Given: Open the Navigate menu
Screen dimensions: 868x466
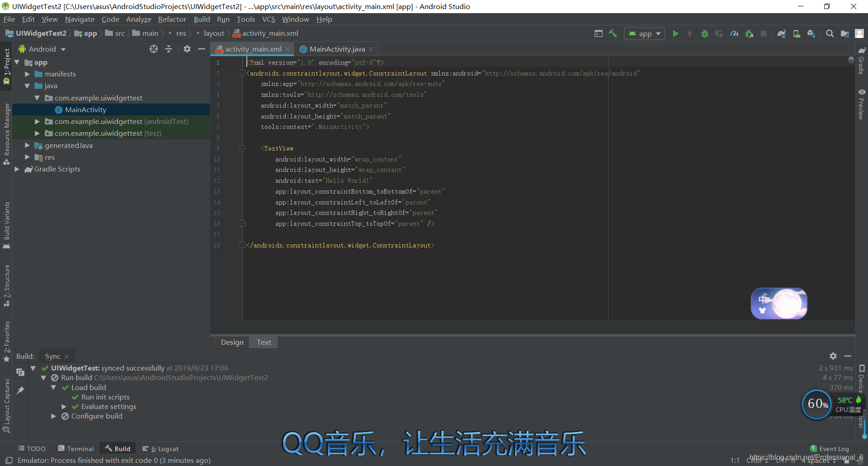Looking at the screenshot, I should tap(80, 19).
